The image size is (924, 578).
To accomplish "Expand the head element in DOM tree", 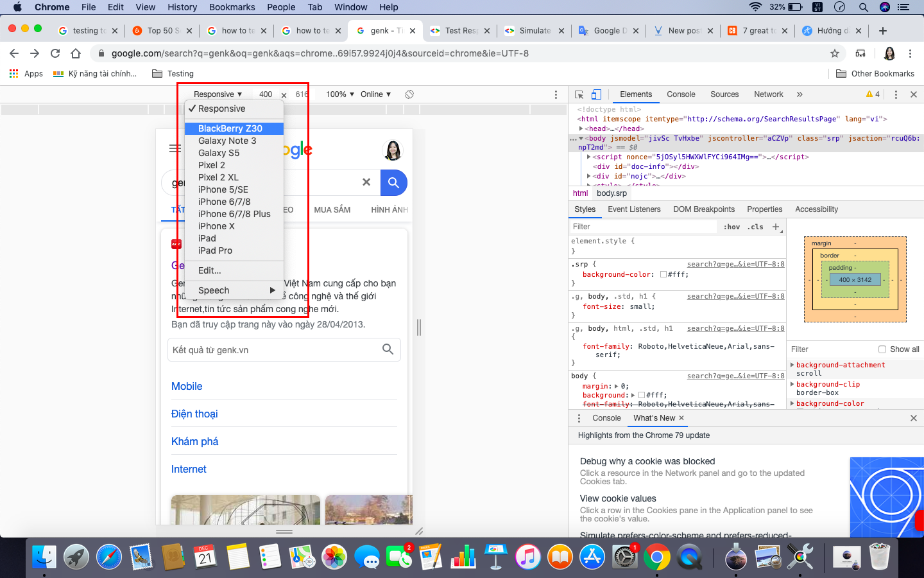I will [581, 128].
